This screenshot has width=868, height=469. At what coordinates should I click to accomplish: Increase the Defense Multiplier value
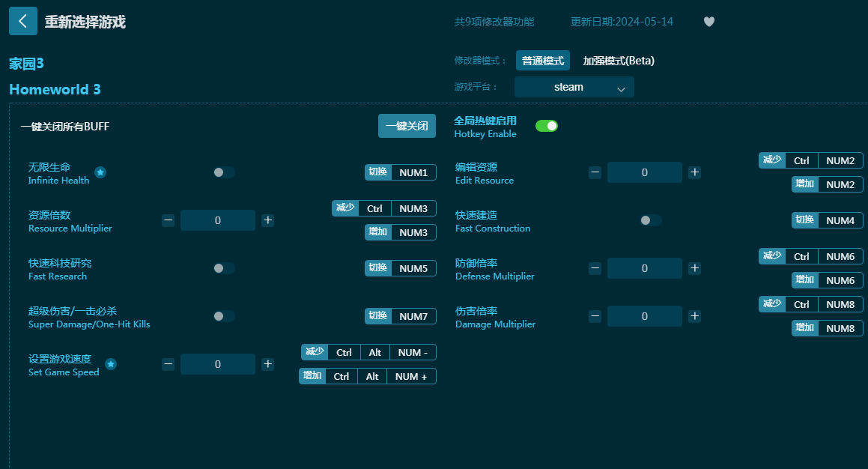695,268
